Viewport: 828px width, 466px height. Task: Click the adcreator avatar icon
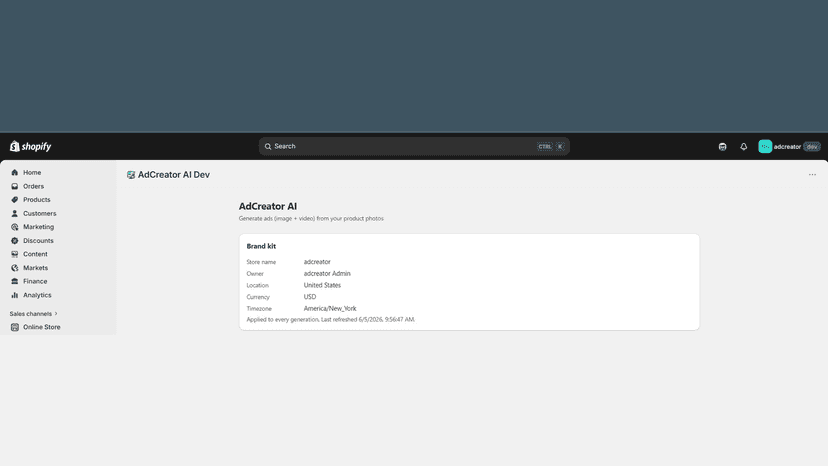765,146
